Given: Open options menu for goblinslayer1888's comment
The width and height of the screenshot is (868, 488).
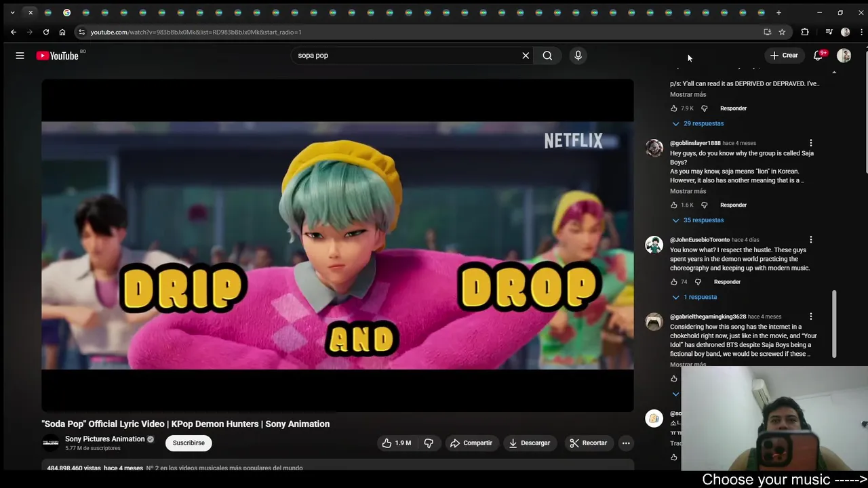Looking at the screenshot, I should pyautogui.click(x=810, y=143).
